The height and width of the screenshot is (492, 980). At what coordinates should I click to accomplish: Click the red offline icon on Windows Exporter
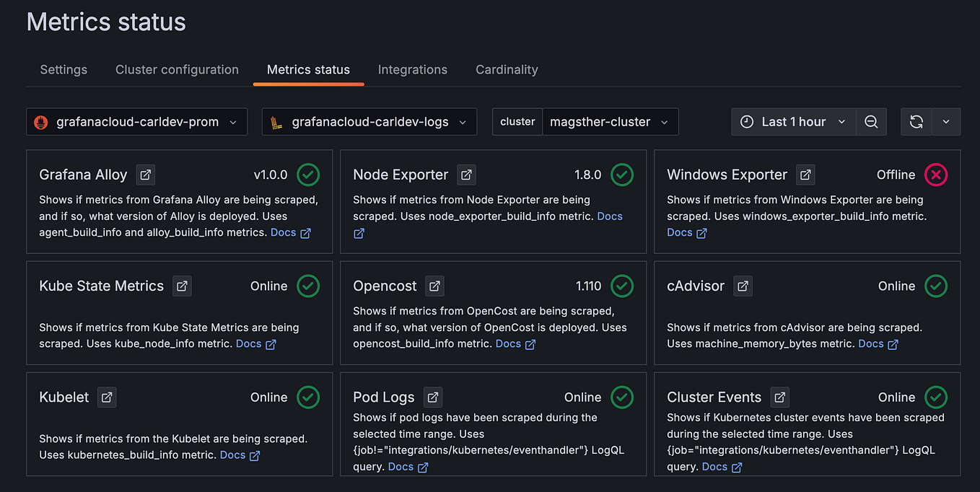pyautogui.click(x=935, y=175)
